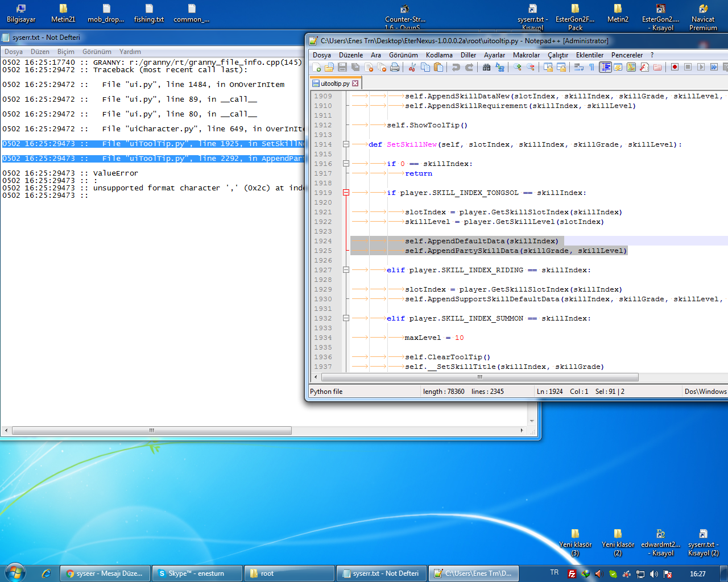The image size is (728, 582).
Task: Collapse the SKILL_INDEX_RIDING fold at line 1927
Action: (x=346, y=270)
